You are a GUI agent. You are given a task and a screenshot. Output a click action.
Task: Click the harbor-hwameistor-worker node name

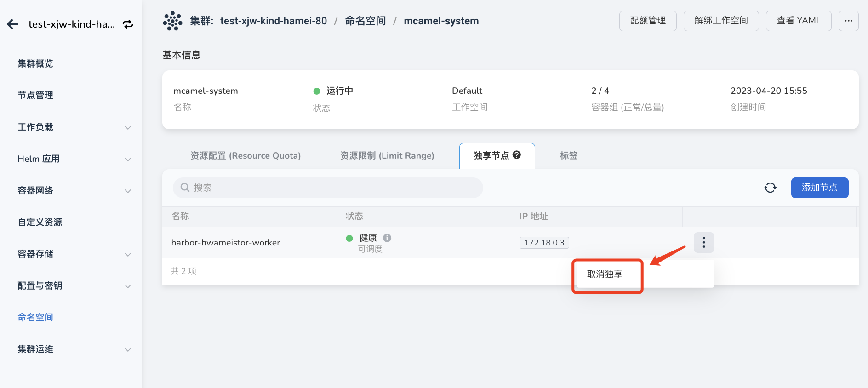[x=226, y=242]
